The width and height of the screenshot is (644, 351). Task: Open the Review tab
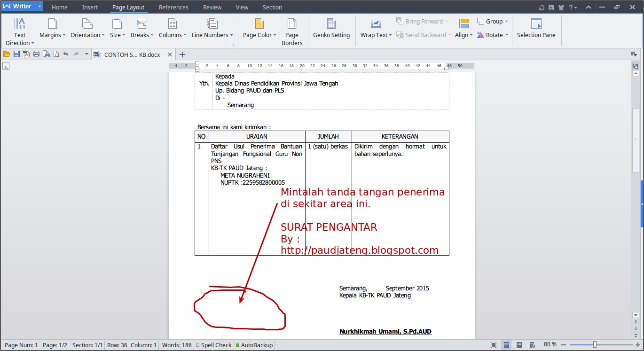point(212,8)
